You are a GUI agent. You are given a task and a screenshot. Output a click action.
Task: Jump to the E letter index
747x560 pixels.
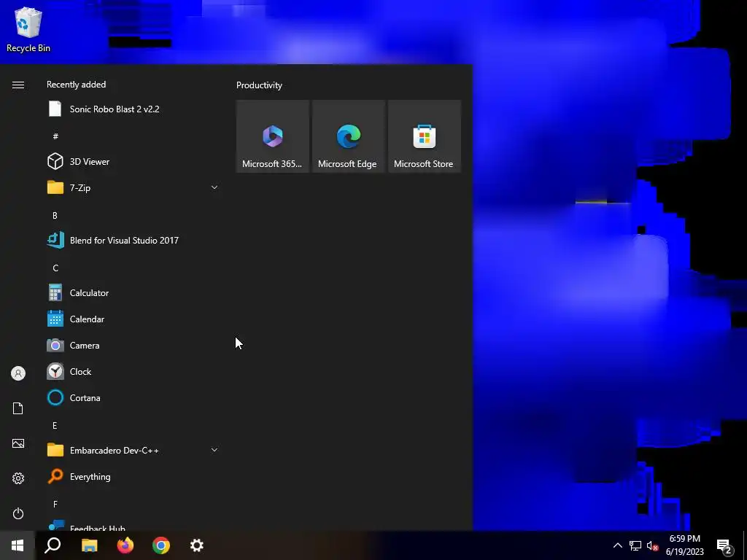click(55, 426)
